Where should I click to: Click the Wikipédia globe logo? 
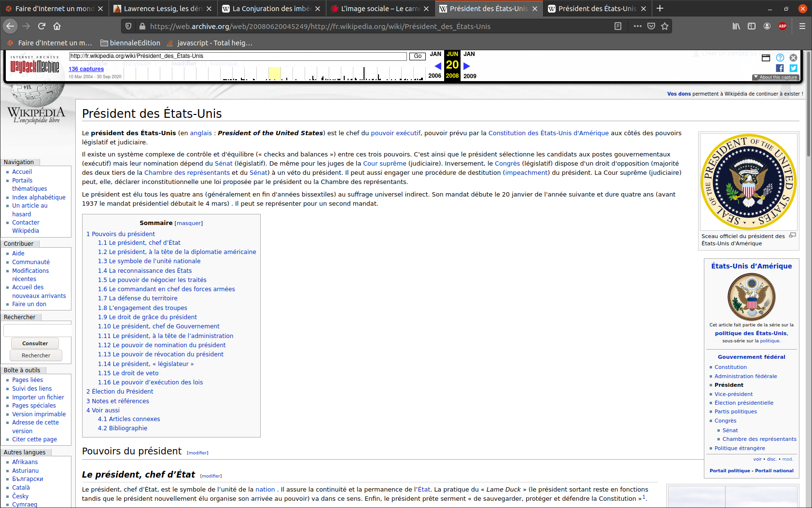point(36,103)
